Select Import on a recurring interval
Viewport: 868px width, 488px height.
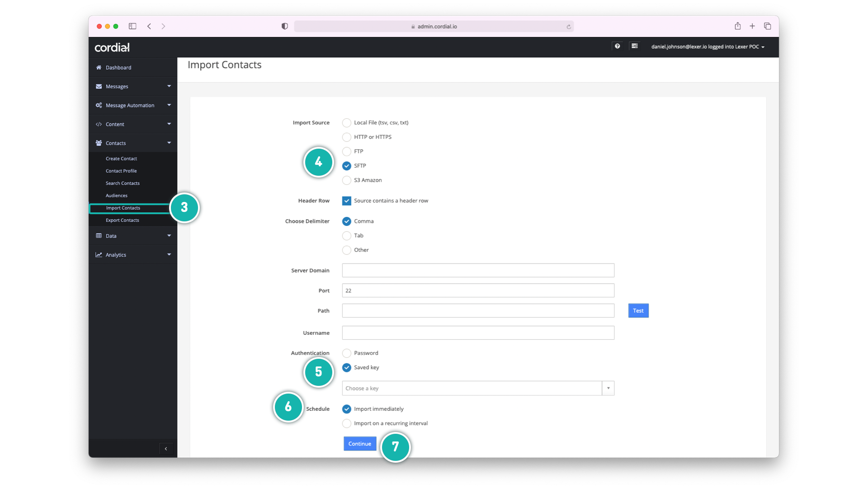347,423
